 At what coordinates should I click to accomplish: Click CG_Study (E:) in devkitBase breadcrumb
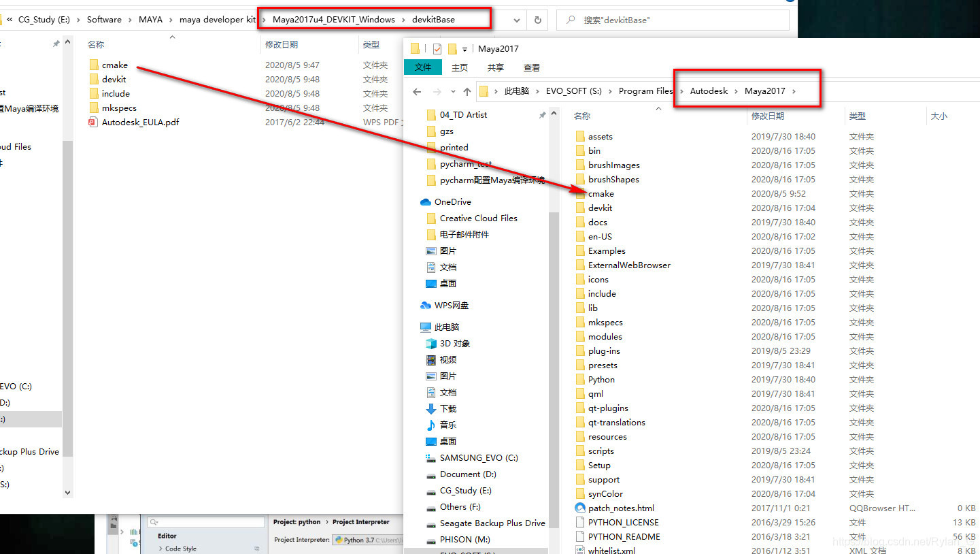point(44,20)
